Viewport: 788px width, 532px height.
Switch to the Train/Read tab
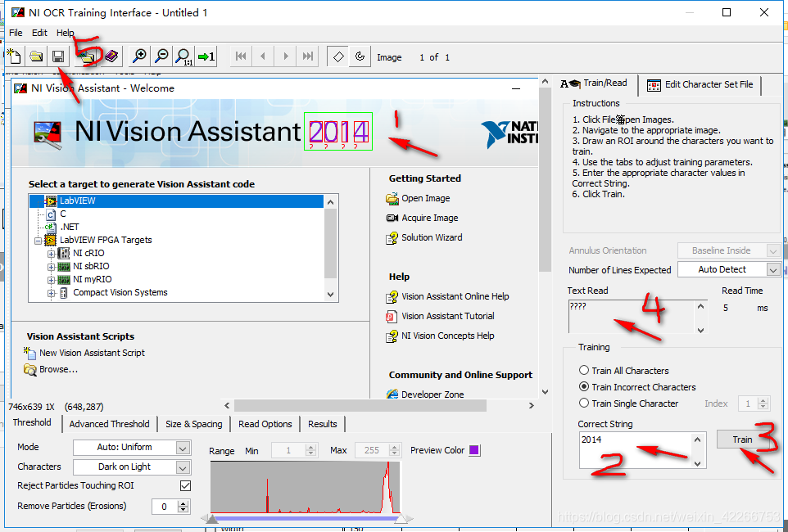click(595, 83)
